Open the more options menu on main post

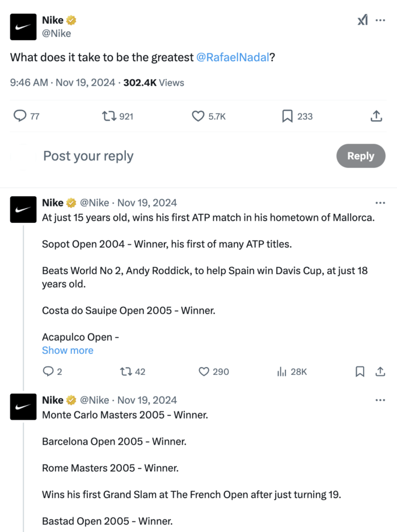point(381,20)
